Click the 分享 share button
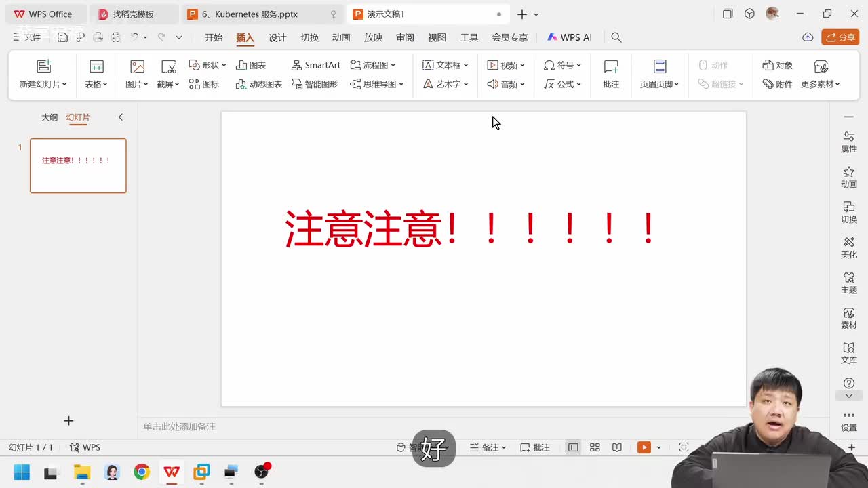 840,37
